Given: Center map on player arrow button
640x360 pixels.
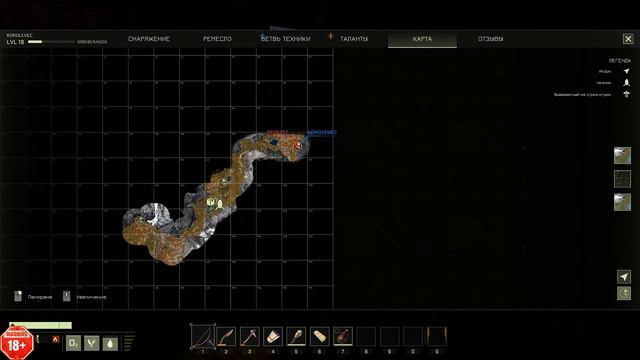Looking at the screenshot, I should pos(624,277).
